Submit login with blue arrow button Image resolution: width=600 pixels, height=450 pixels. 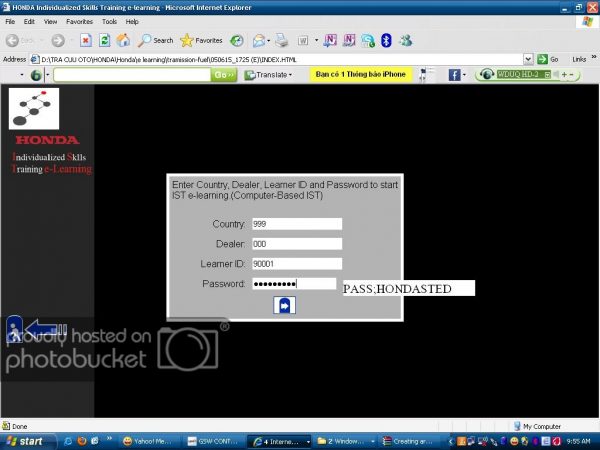pyautogui.click(x=284, y=305)
